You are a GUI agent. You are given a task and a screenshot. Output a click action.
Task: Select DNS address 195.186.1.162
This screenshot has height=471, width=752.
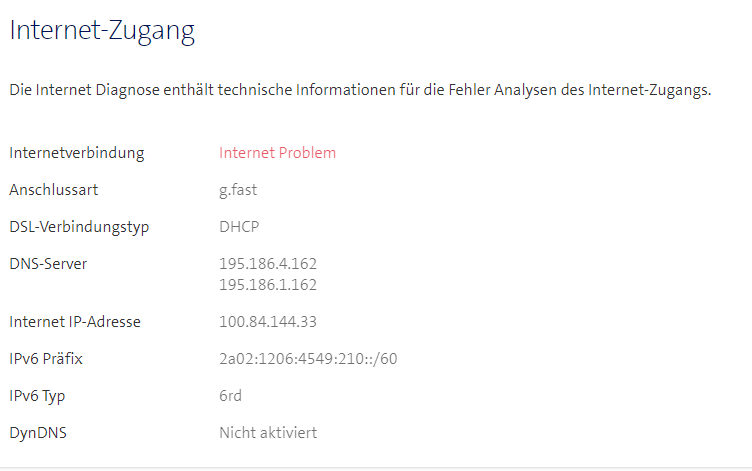(x=268, y=285)
